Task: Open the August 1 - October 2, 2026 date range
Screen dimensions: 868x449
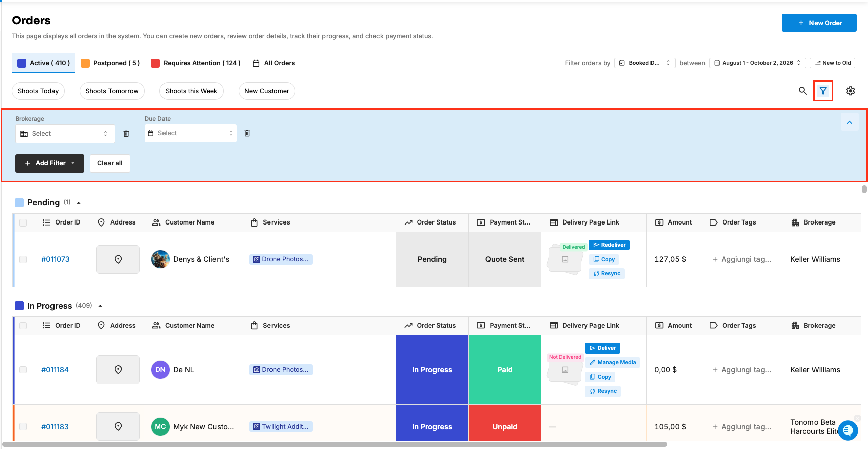Action: (757, 63)
